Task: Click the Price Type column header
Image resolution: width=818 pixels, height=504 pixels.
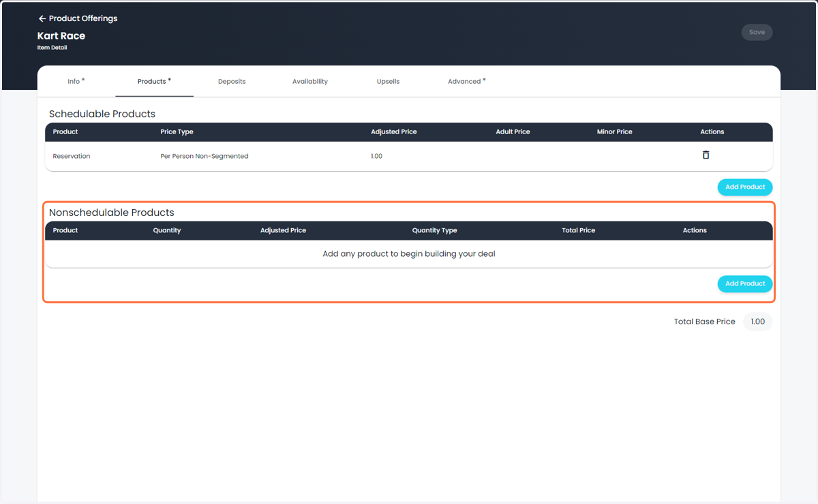Action: 177,131
